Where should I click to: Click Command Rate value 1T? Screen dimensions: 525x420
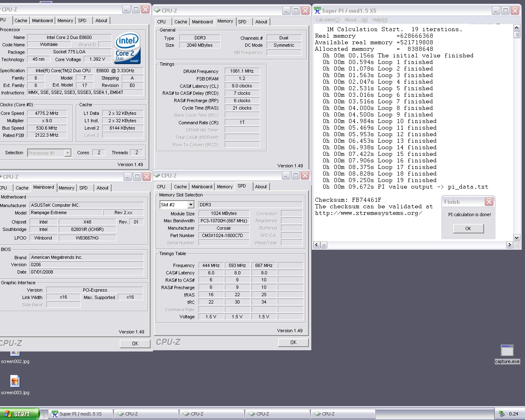[242, 123]
